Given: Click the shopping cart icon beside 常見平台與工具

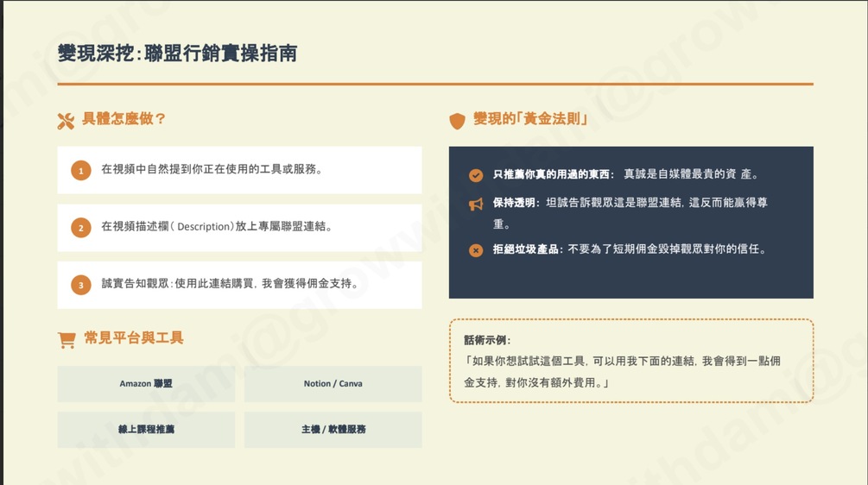Looking at the screenshot, I should [x=67, y=339].
